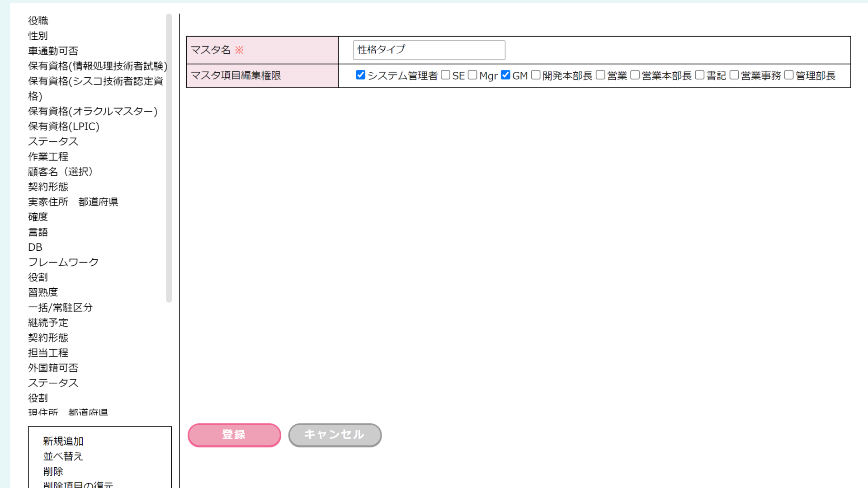Click the master list vertical scrollbar
The height and width of the screenshot is (488, 868).
(169, 158)
